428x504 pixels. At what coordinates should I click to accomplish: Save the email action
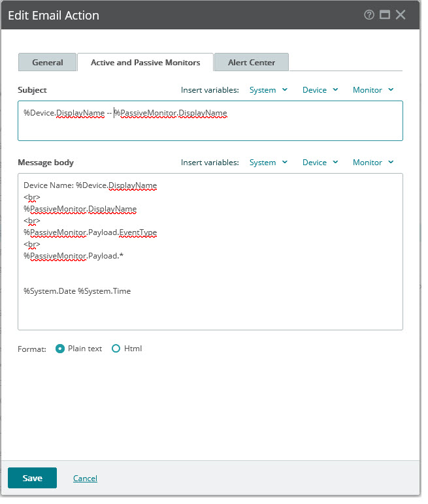click(32, 478)
